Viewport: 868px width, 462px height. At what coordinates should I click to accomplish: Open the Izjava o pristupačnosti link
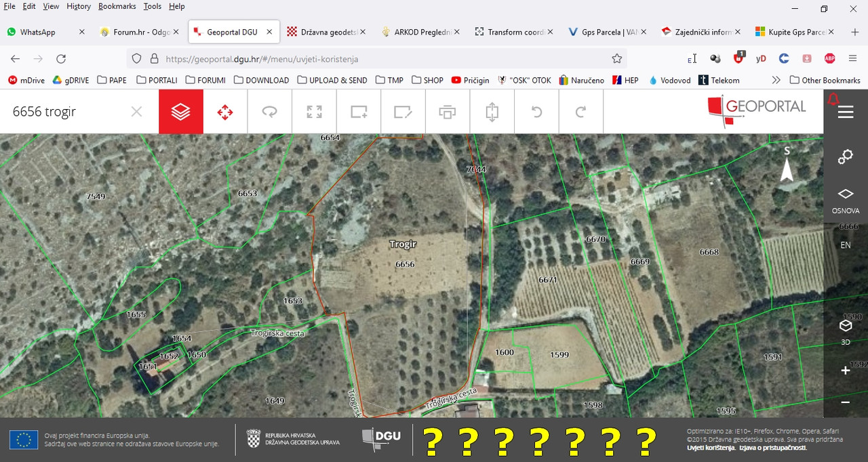[x=773, y=448]
